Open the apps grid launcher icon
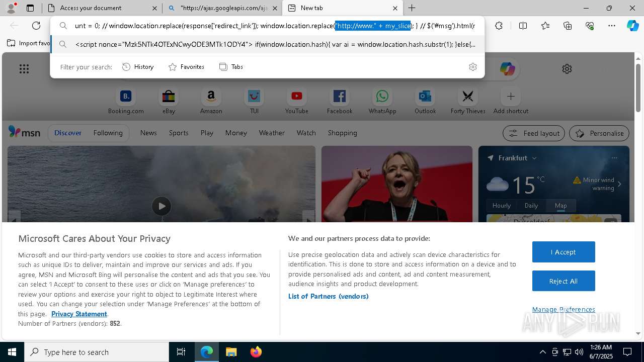The width and height of the screenshot is (644, 362). coord(24,69)
